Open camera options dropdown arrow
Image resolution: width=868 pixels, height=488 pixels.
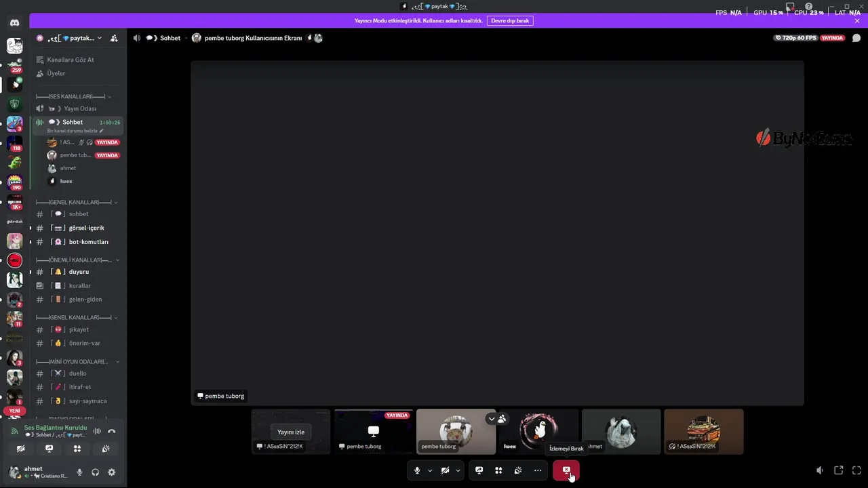[458, 470]
